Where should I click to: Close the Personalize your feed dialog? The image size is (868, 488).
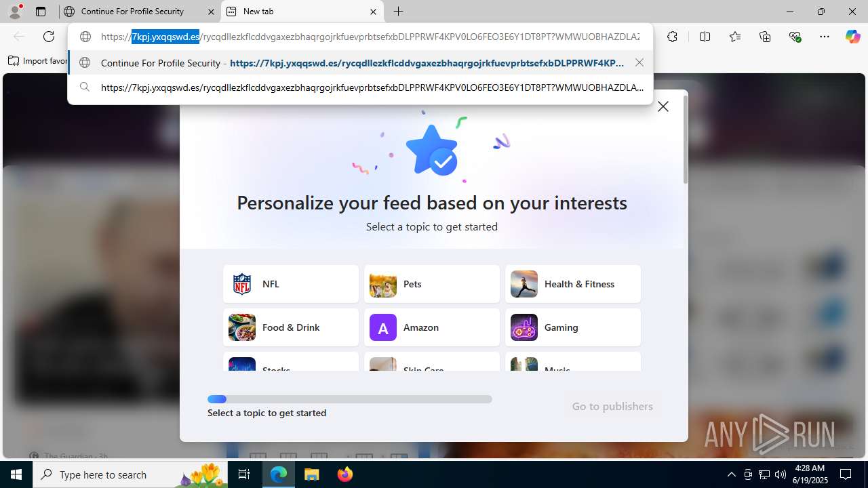pos(663,106)
